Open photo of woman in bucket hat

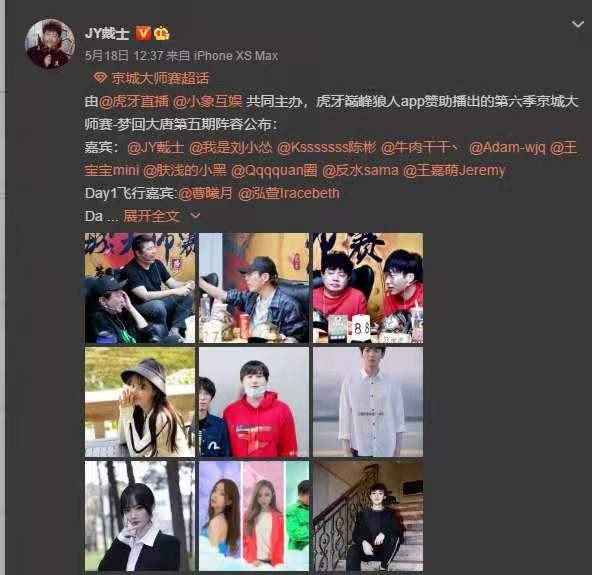tap(140, 402)
